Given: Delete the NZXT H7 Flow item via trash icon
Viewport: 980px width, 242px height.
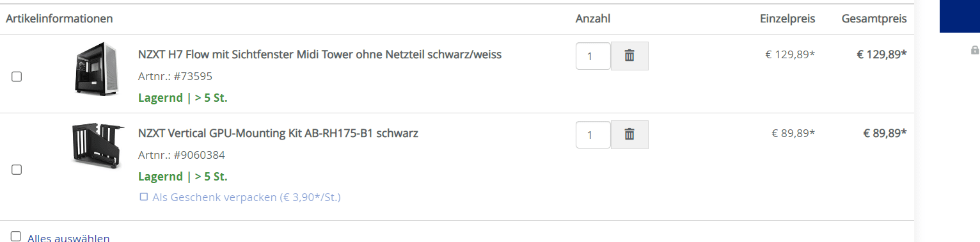Looking at the screenshot, I should click(x=629, y=56).
